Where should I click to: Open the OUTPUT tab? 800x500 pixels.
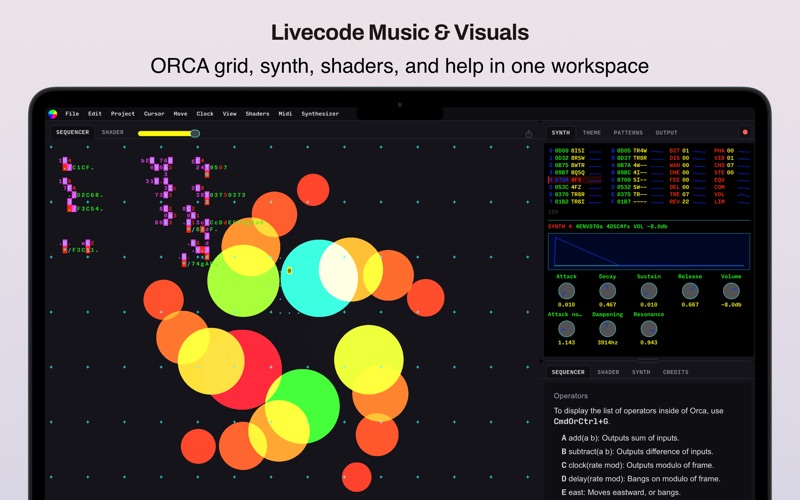(x=666, y=133)
